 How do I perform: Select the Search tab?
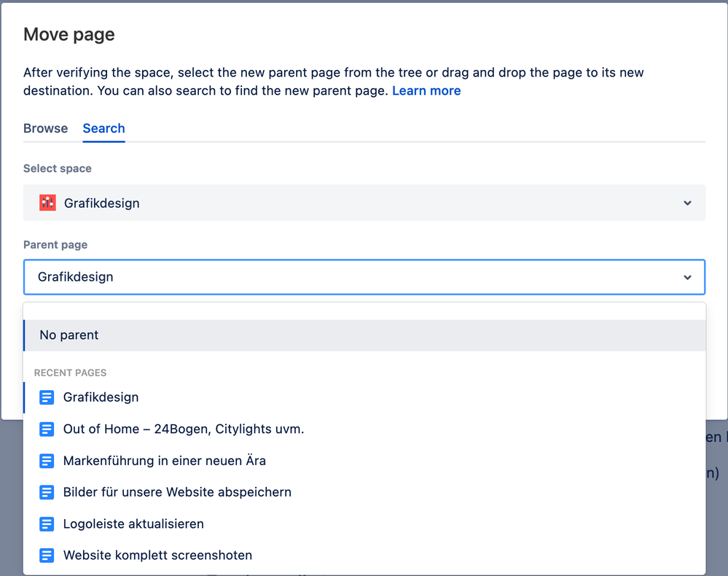coord(103,128)
